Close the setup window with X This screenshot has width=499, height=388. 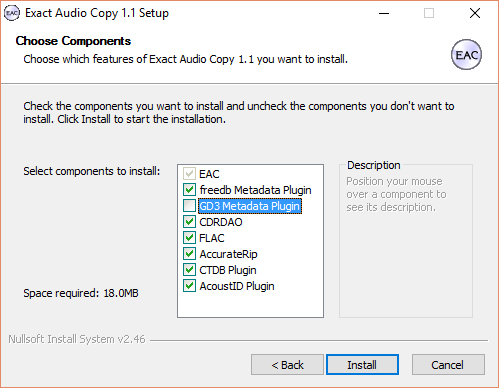(x=475, y=13)
